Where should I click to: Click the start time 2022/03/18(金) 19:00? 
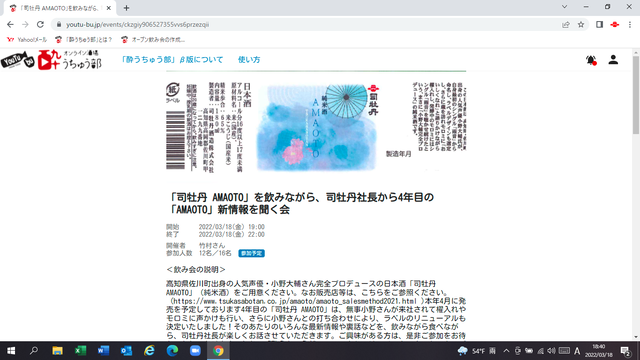[x=231, y=227]
